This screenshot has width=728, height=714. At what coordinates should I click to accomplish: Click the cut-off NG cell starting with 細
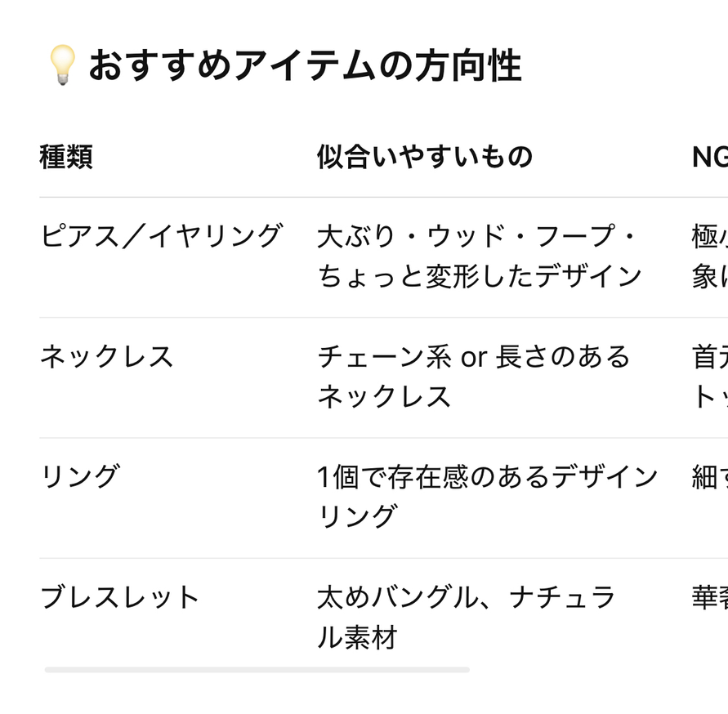tap(708, 477)
